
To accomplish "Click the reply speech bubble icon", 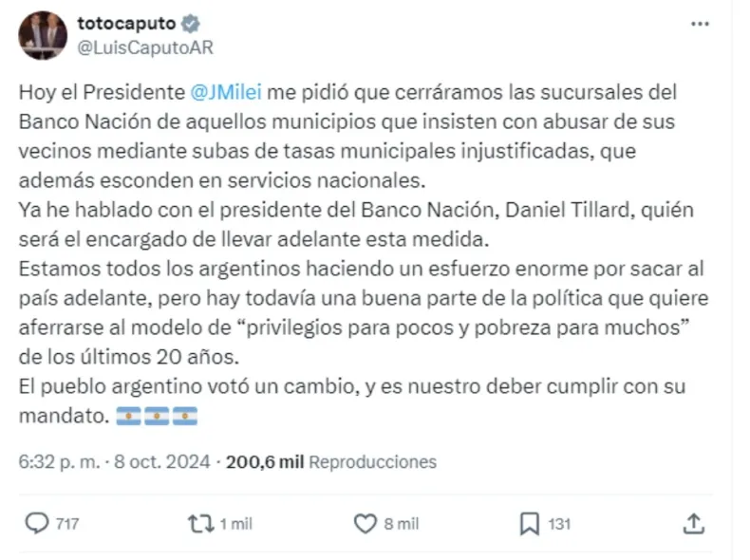I will [36, 523].
